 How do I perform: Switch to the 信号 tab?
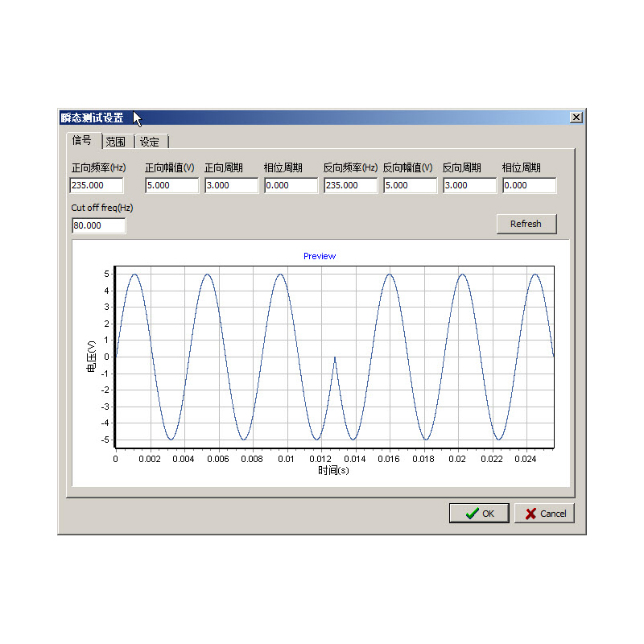click(81, 141)
